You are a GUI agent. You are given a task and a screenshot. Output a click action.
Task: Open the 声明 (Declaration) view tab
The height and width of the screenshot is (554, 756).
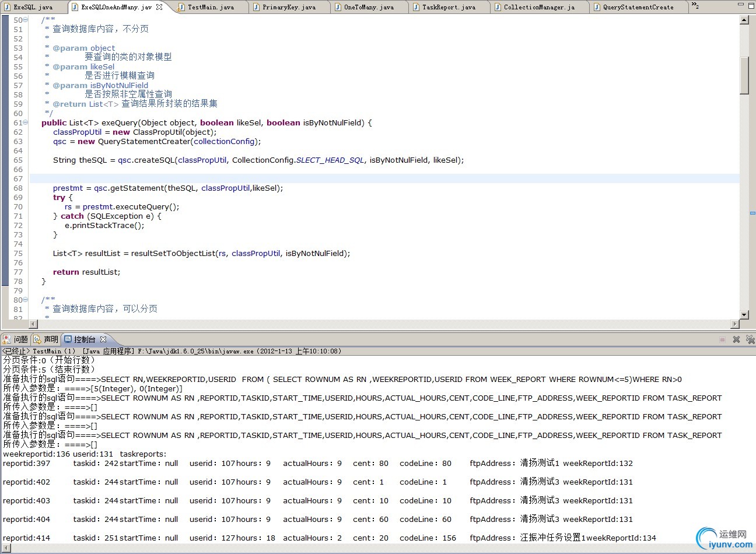tap(46, 339)
